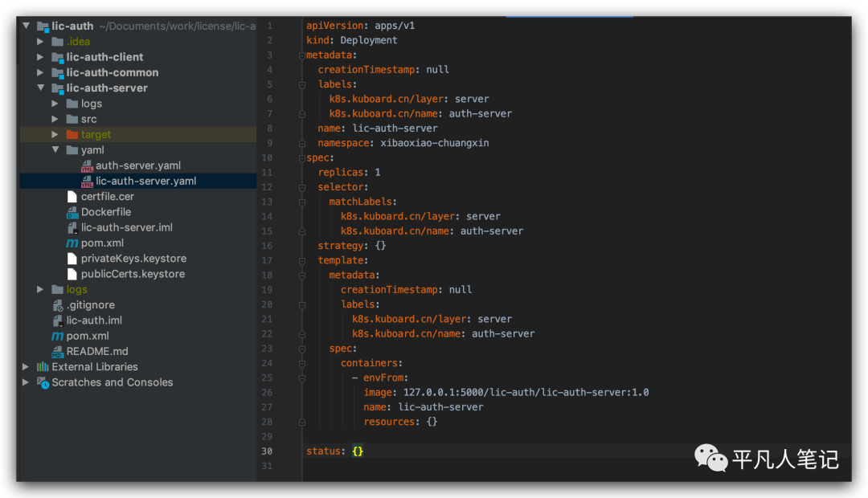The width and height of the screenshot is (868, 498).
Task: Collapse the lic-auth-server module arrow
Action: pyautogui.click(x=40, y=88)
